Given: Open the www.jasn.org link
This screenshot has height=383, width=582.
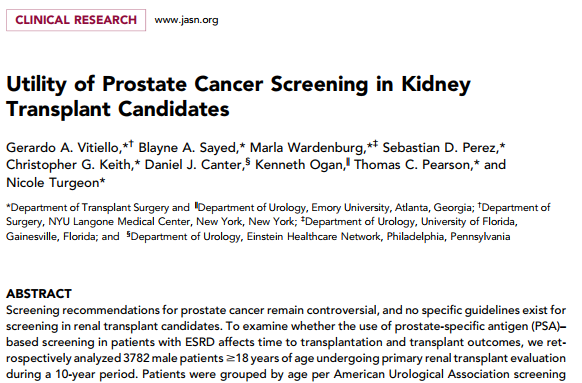Looking at the screenshot, I should click(x=186, y=20).
